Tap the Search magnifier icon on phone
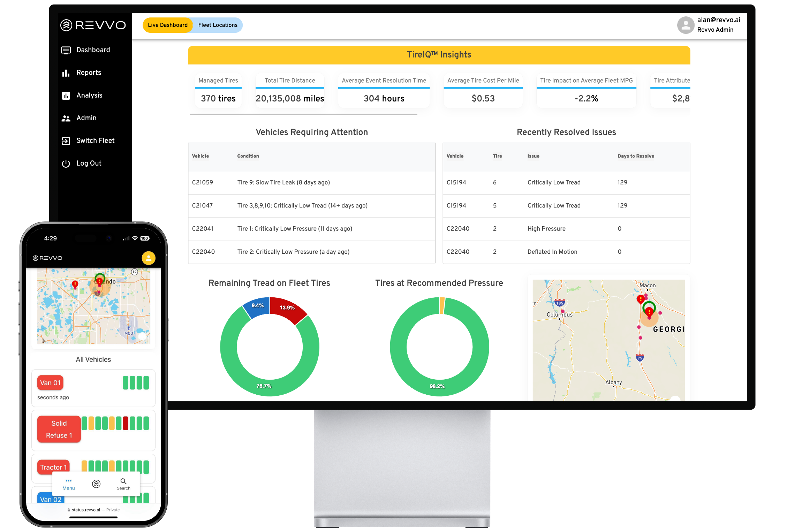 [x=123, y=481]
